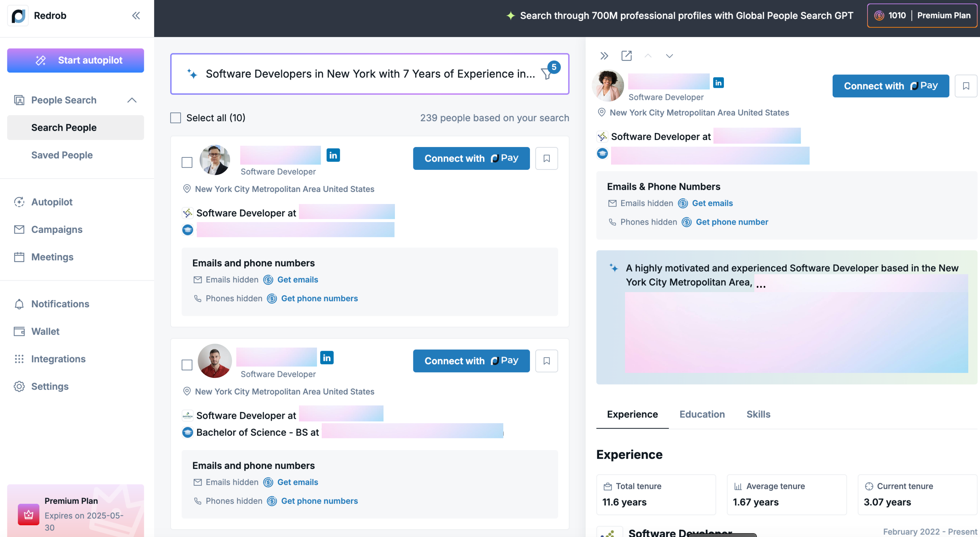
Task: Open the profile in a new window
Action: click(626, 56)
